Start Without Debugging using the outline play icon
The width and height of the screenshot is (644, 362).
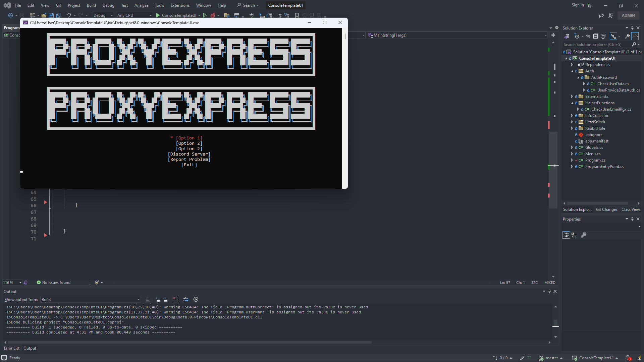[x=205, y=15]
